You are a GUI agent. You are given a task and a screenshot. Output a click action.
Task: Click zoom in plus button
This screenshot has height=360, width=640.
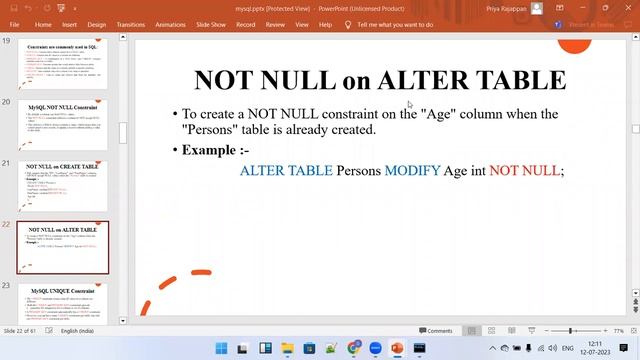(606, 331)
